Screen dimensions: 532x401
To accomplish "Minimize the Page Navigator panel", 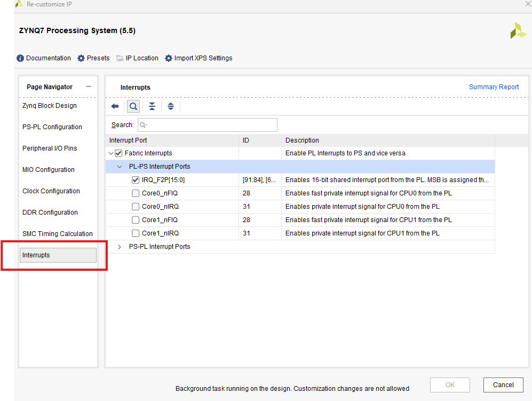I will click(x=89, y=87).
